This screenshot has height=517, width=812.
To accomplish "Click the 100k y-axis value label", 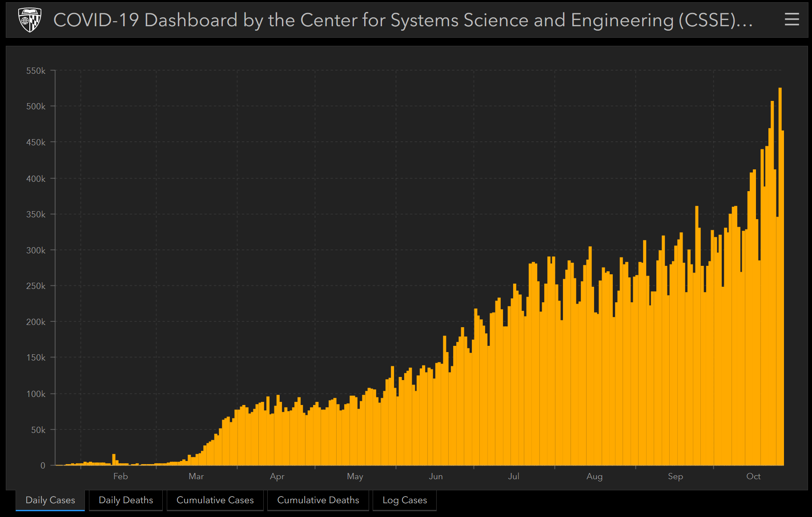I will (36, 394).
